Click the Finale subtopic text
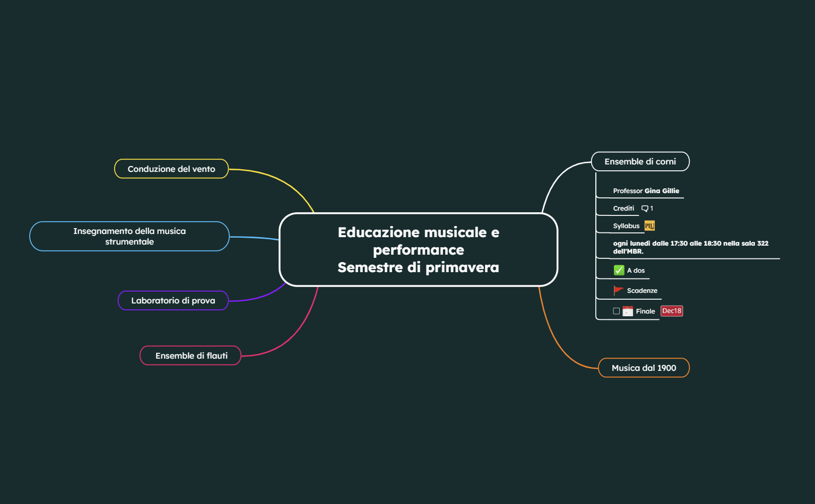The width and height of the screenshot is (815, 504). [645, 311]
